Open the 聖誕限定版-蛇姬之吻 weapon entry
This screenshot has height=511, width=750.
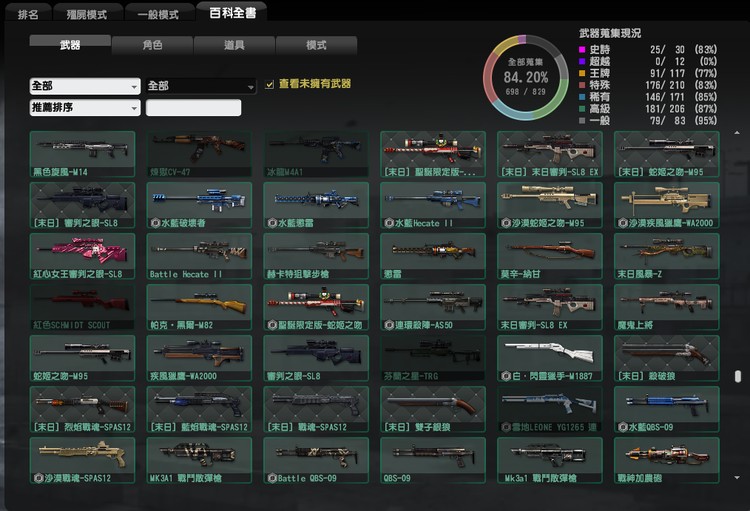(x=316, y=307)
